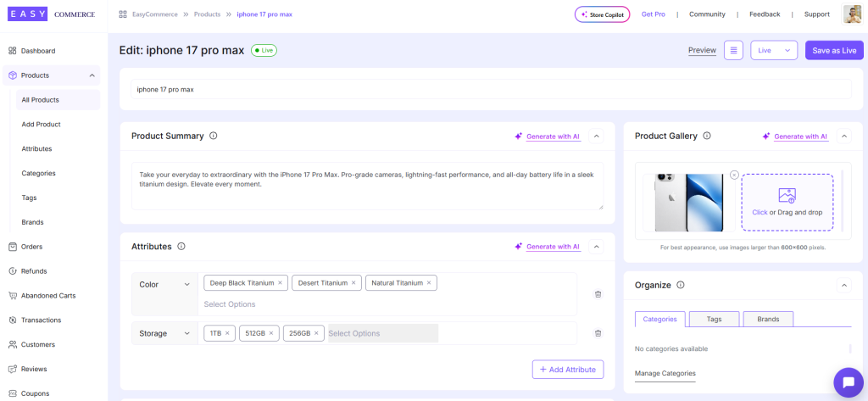Screen dimensions: 868x401
Task: Click the user profile avatar
Action: [852, 14]
